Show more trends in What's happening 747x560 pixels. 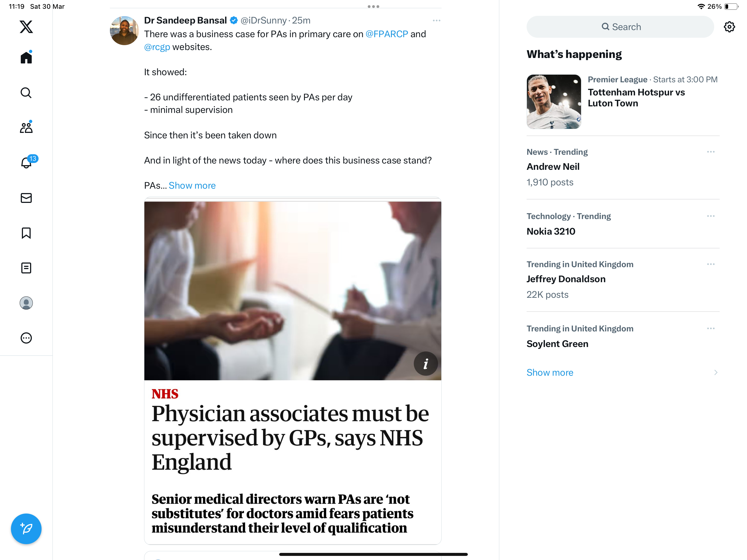pyautogui.click(x=550, y=372)
